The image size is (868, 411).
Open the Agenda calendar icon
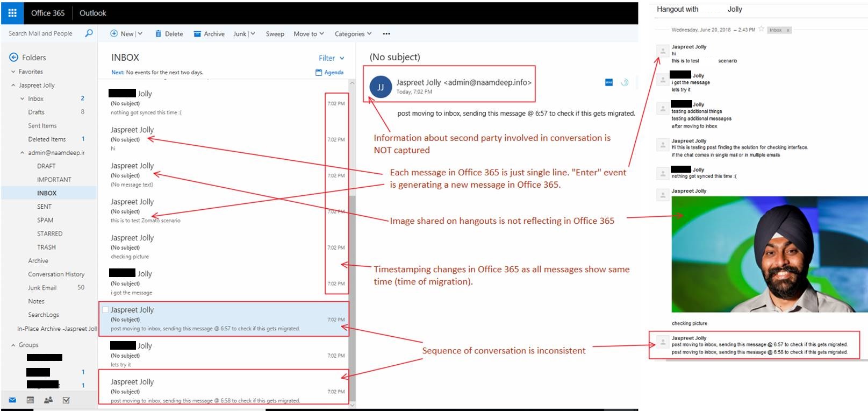pyautogui.click(x=319, y=73)
